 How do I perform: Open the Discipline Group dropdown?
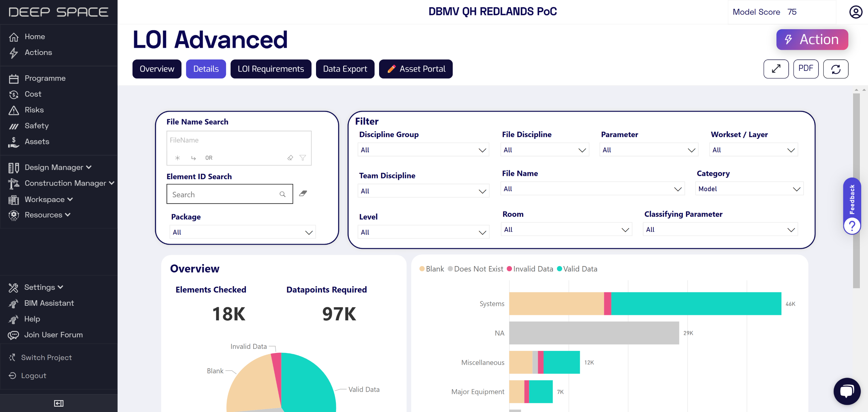coord(423,150)
